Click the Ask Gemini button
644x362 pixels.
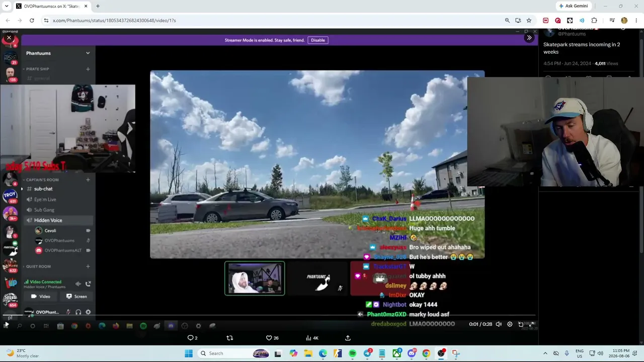[573, 6]
